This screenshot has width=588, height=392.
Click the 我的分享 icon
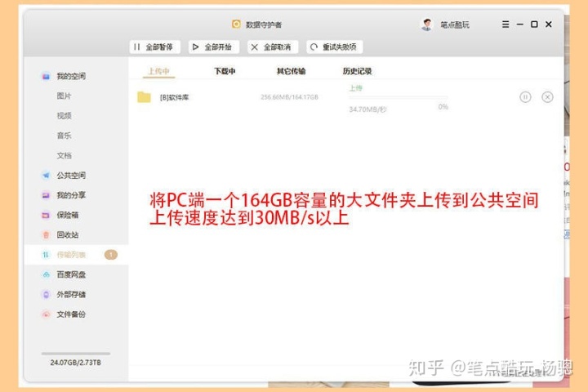pyautogui.click(x=46, y=195)
